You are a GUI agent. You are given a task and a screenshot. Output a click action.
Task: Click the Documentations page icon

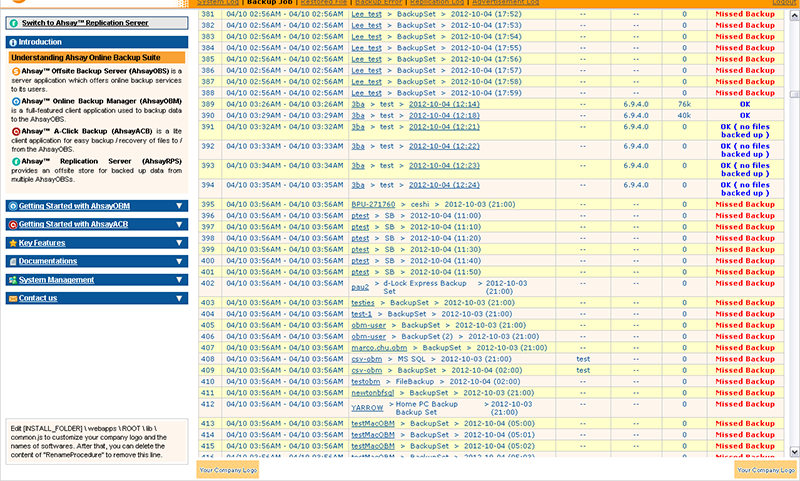pyautogui.click(x=13, y=262)
